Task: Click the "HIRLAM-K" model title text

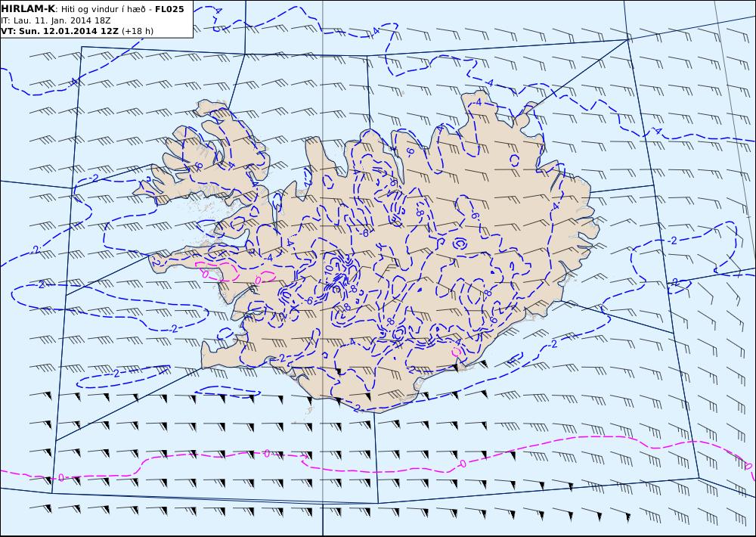Action: coord(28,9)
